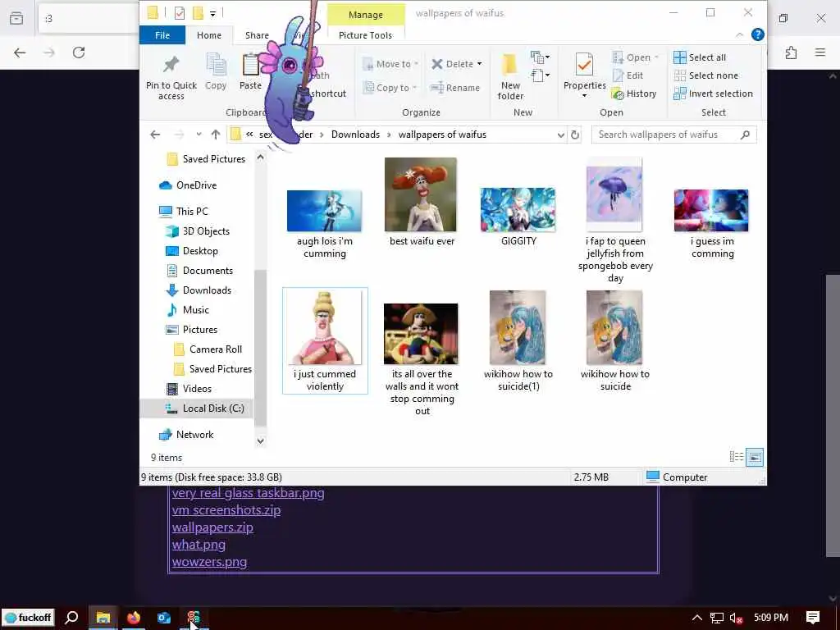Show file History in the Open group
Screen dimensions: 840x630
(x=634, y=94)
